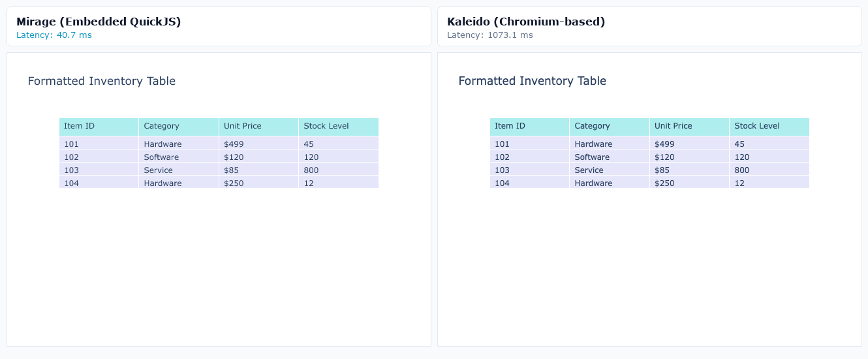The width and height of the screenshot is (868, 359).
Task: Click Category header in Mirage table
Action: pyautogui.click(x=179, y=127)
